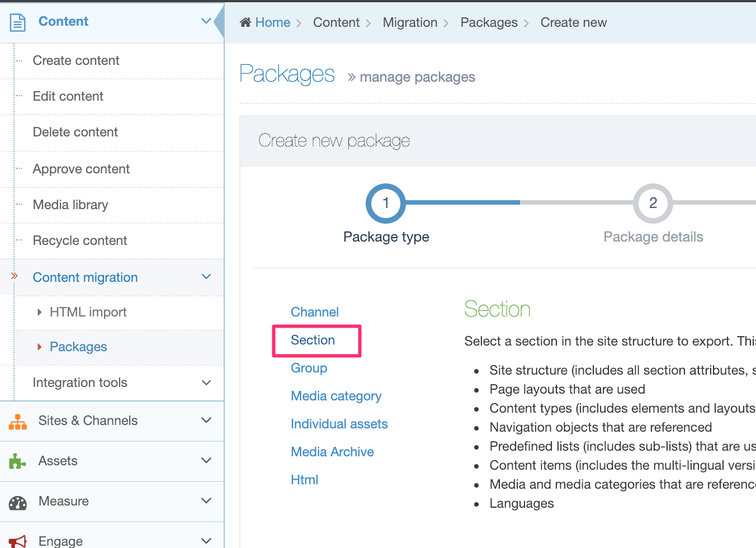Click the Content document icon in sidebar
The image size is (756, 548).
[18, 22]
